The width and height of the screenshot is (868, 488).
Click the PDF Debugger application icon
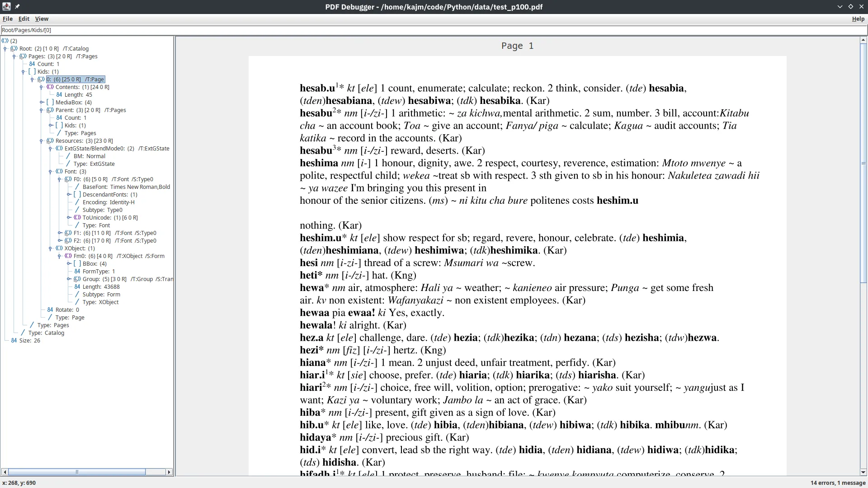7,7
